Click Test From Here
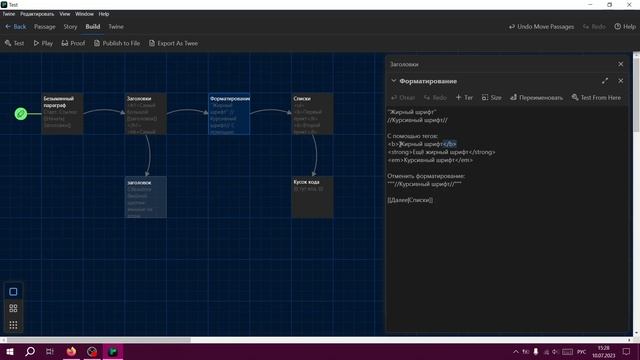 click(x=596, y=98)
